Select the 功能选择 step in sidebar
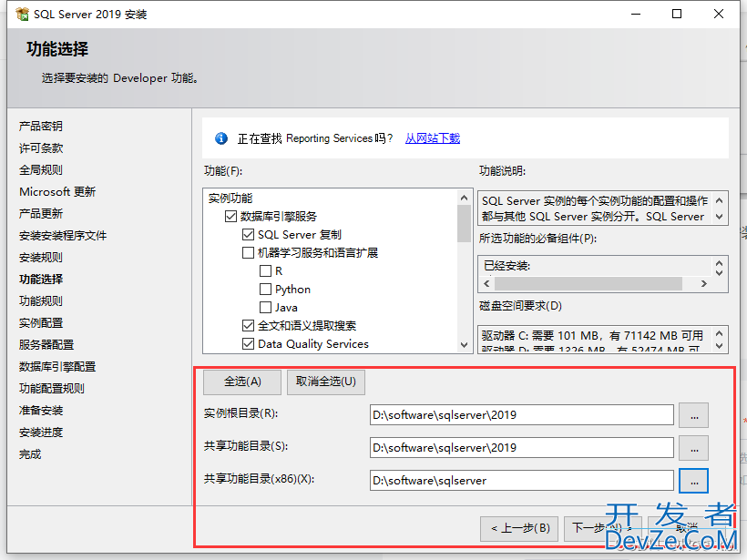The width and height of the screenshot is (747, 560). pyautogui.click(x=41, y=280)
